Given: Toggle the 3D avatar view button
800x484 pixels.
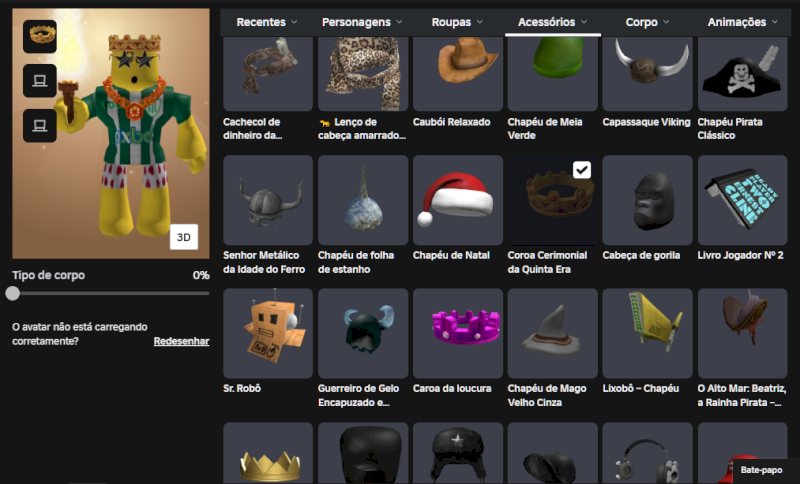Looking at the screenshot, I should pos(184,237).
